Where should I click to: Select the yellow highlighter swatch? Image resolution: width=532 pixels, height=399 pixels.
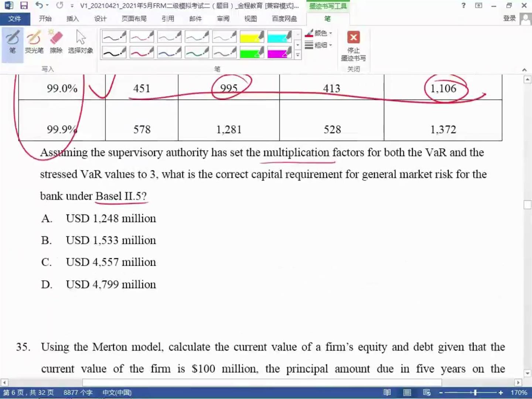click(x=252, y=37)
